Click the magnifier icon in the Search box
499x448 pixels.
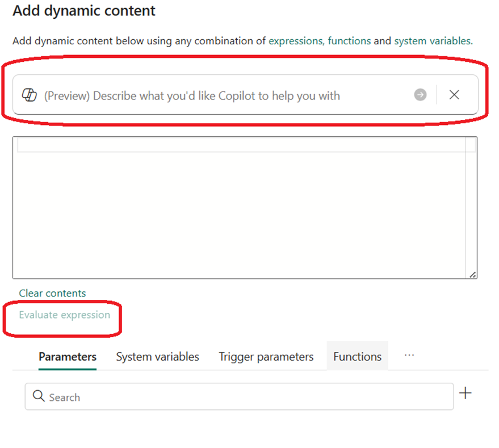tap(39, 396)
